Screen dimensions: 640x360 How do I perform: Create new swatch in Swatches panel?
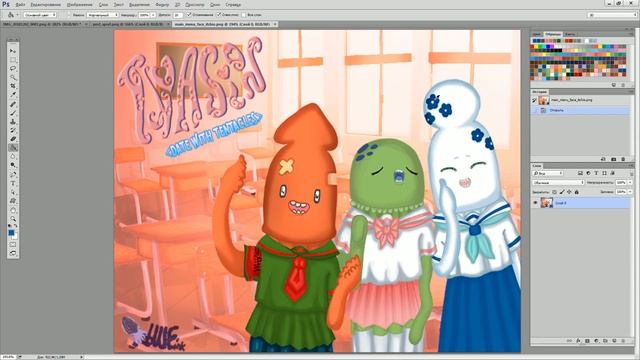[613, 85]
